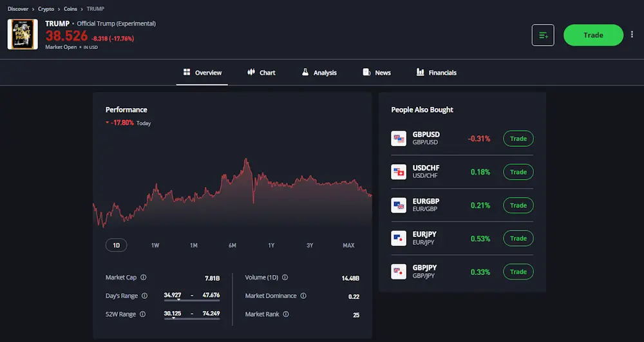Click the Market Rank info icon
The width and height of the screenshot is (644, 342).
coord(286,314)
